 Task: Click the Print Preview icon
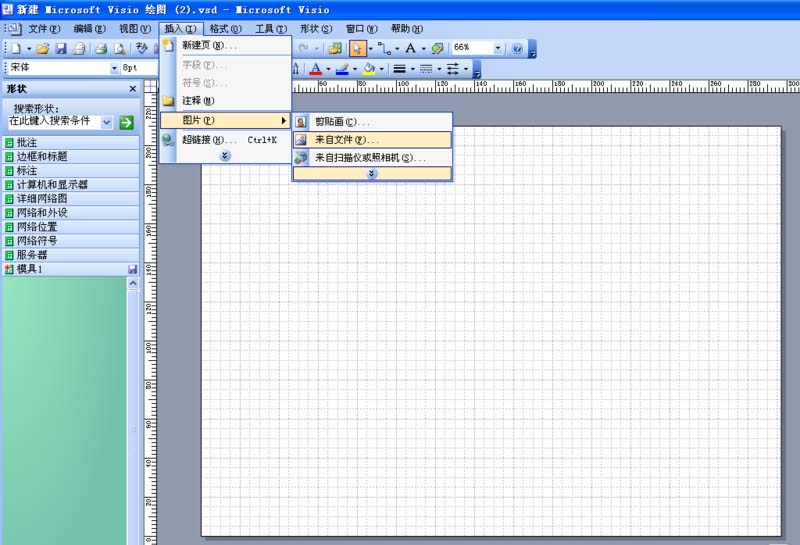pyautogui.click(x=119, y=48)
